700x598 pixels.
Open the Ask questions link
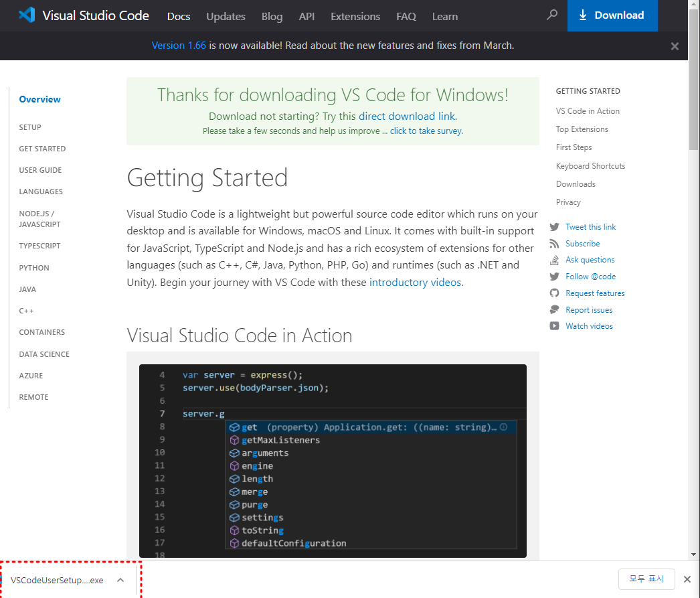coord(590,260)
